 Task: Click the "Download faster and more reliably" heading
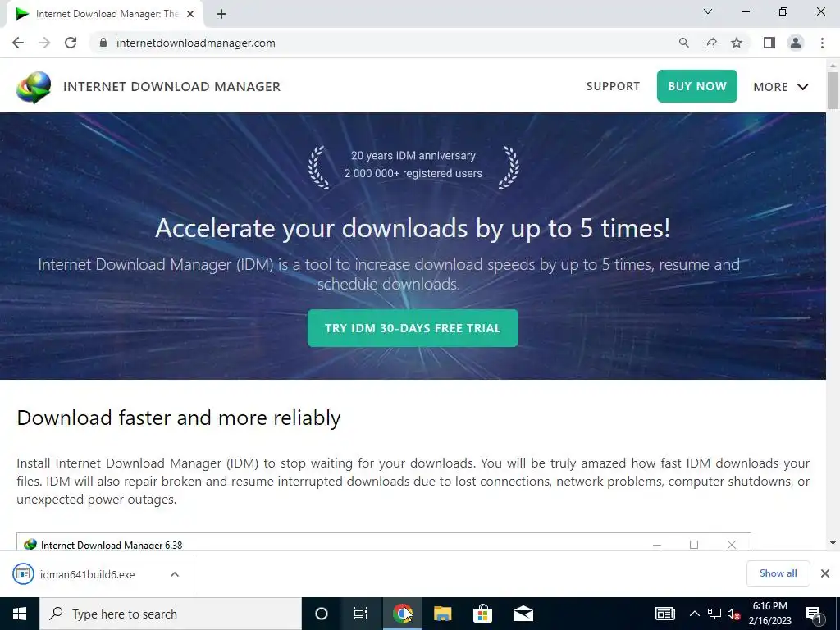(178, 418)
